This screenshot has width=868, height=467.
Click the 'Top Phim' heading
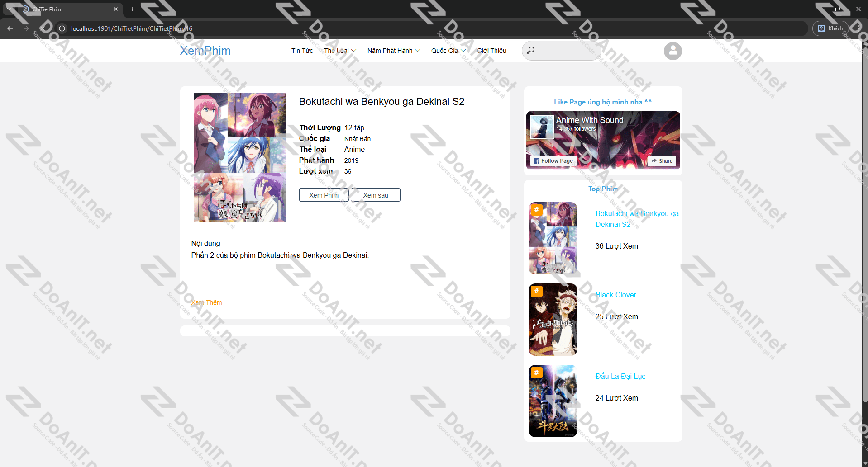tap(603, 189)
